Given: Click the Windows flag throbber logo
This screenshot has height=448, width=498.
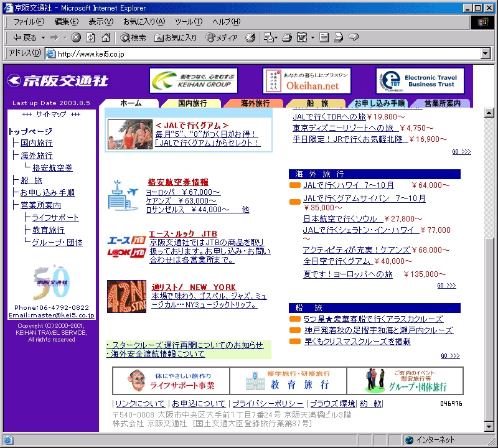Looking at the screenshot, I should [x=482, y=22].
